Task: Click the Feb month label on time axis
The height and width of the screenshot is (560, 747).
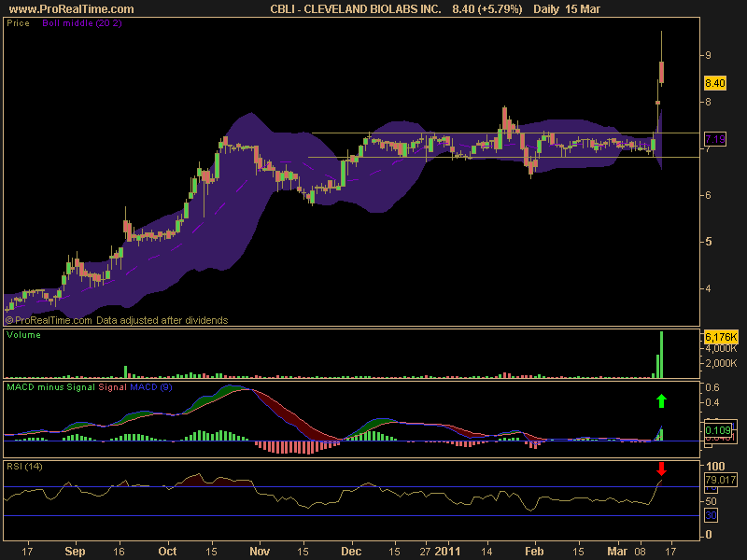Action: (534, 552)
